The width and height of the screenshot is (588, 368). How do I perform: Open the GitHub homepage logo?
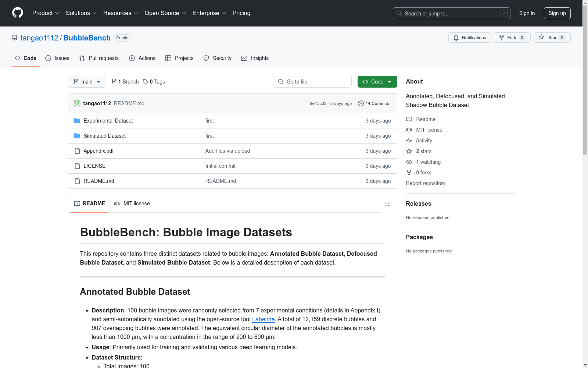click(18, 13)
